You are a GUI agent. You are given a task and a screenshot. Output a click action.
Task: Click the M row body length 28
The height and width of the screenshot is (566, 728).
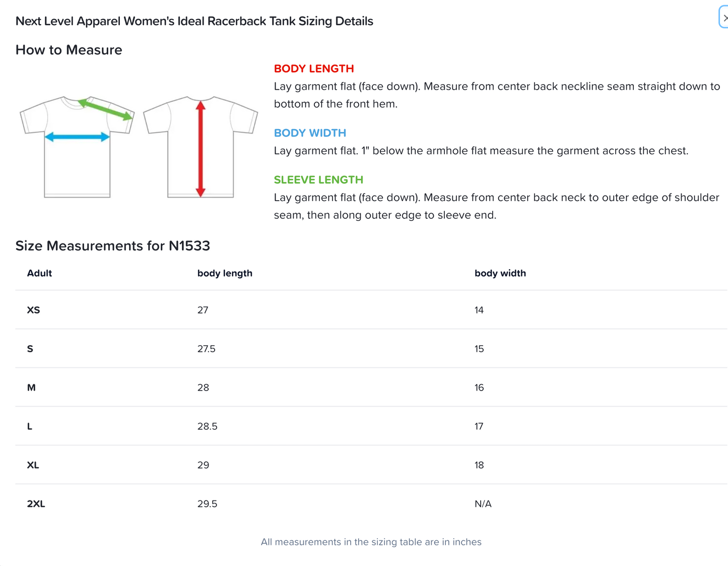pos(203,388)
